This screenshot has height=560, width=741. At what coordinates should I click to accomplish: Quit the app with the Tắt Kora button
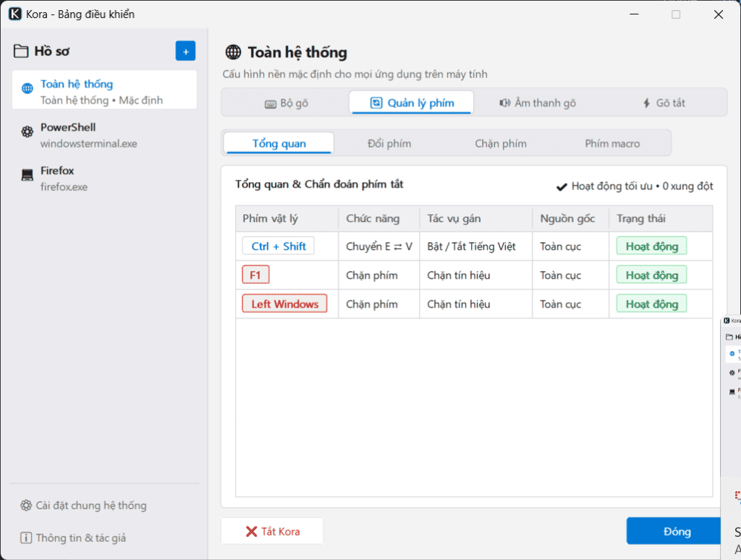click(x=273, y=531)
